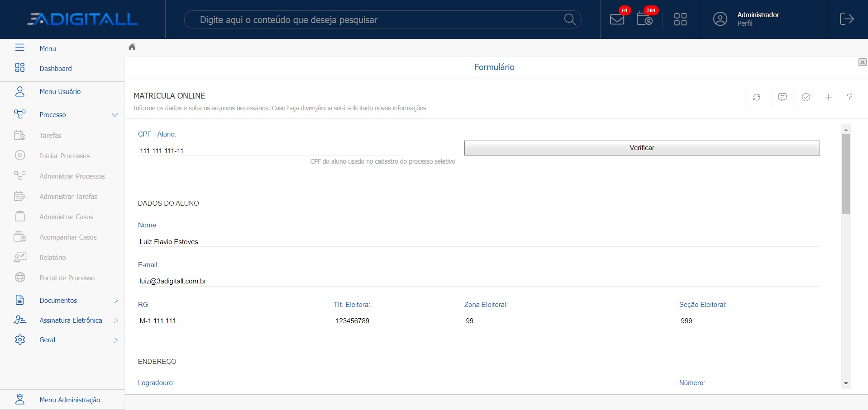
Task: Click the refresh form toolbar icon
Action: (757, 97)
